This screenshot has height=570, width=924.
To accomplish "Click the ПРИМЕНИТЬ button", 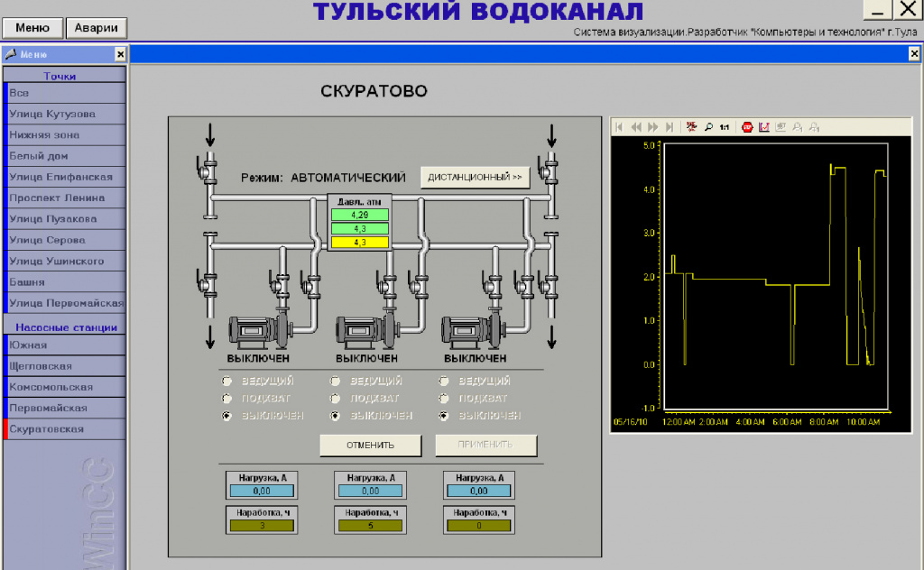I will click(485, 446).
